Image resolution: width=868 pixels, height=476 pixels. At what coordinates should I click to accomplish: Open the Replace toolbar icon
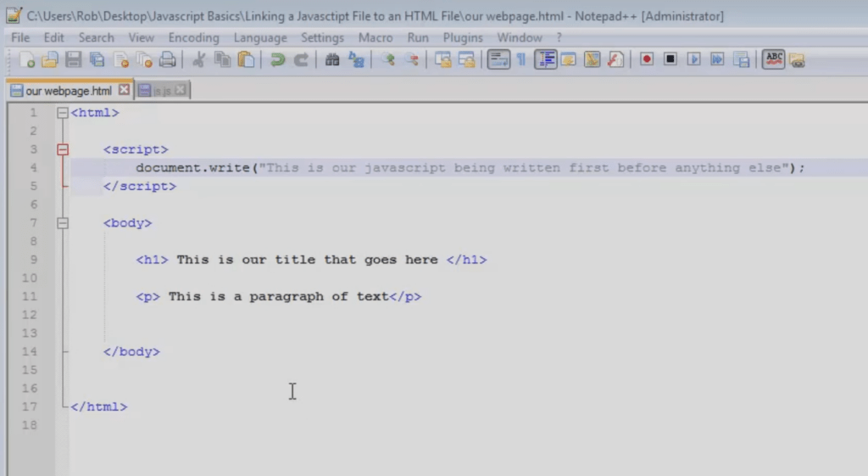pyautogui.click(x=356, y=59)
